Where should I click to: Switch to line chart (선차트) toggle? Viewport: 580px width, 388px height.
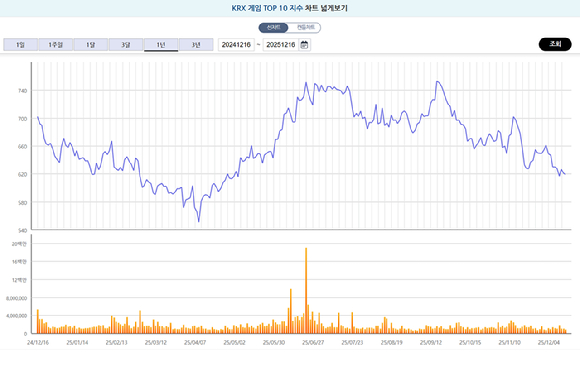[273, 28]
